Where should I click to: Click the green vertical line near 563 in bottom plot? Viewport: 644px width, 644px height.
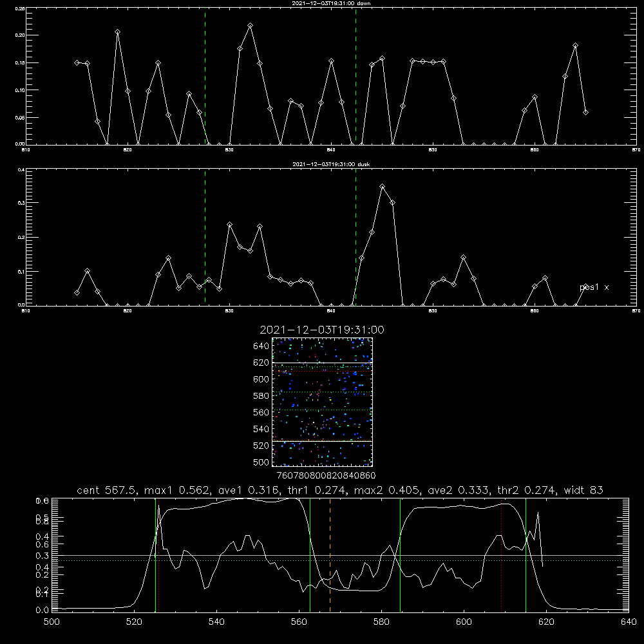click(x=310, y=555)
